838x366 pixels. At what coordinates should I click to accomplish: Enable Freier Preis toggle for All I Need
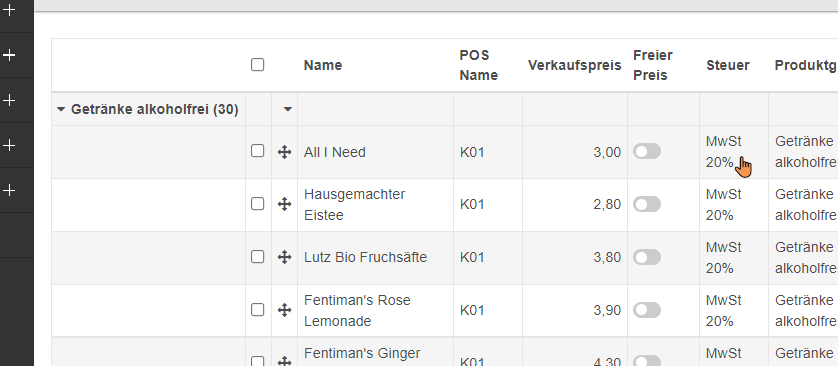point(647,152)
